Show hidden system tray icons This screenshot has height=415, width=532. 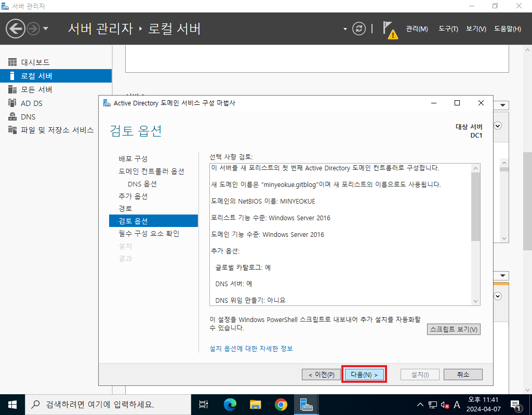click(x=420, y=405)
